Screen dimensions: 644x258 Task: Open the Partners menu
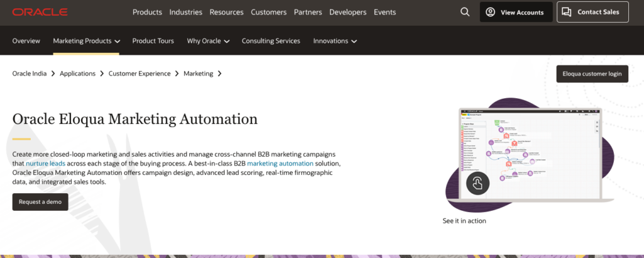pos(308,13)
